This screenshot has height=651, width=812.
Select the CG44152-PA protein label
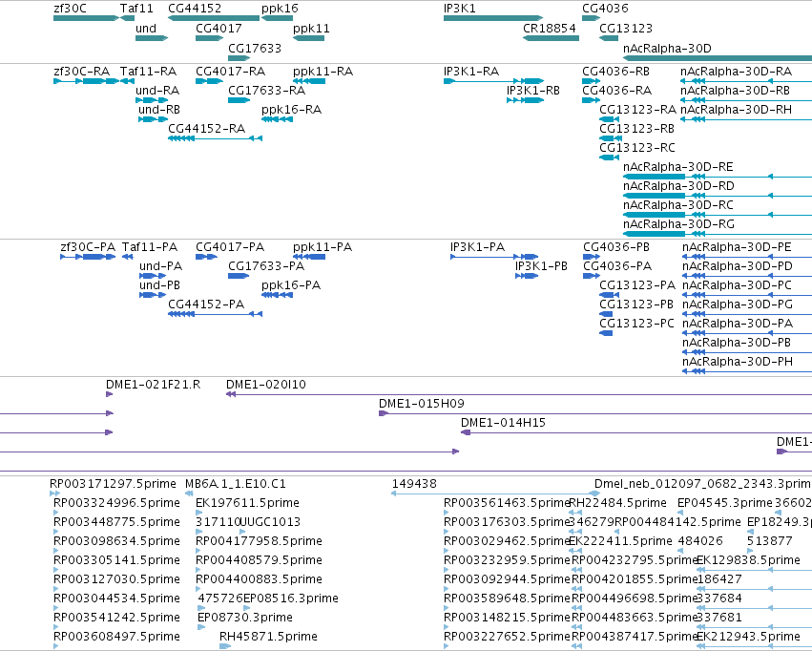206,304
